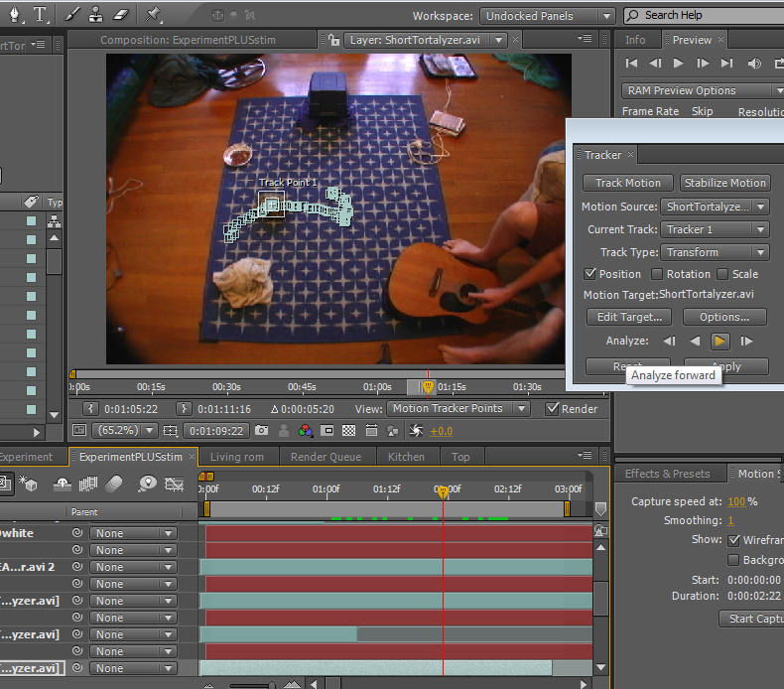Click the always preview this view icon
Image resolution: width=784 pixels, height=689 pixels.
pyautogui.click(x=79, y=430)
